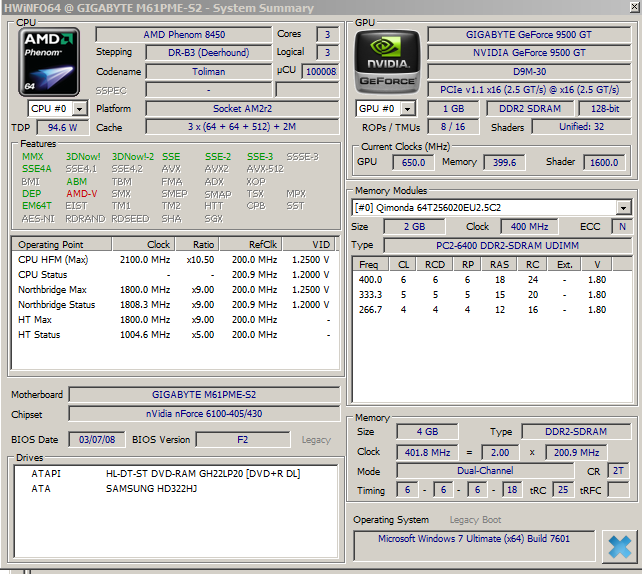Viewport: 642px width, 574px height.
Task: Open the GPU #0 selector dropdown
Action: coord(407,109)
